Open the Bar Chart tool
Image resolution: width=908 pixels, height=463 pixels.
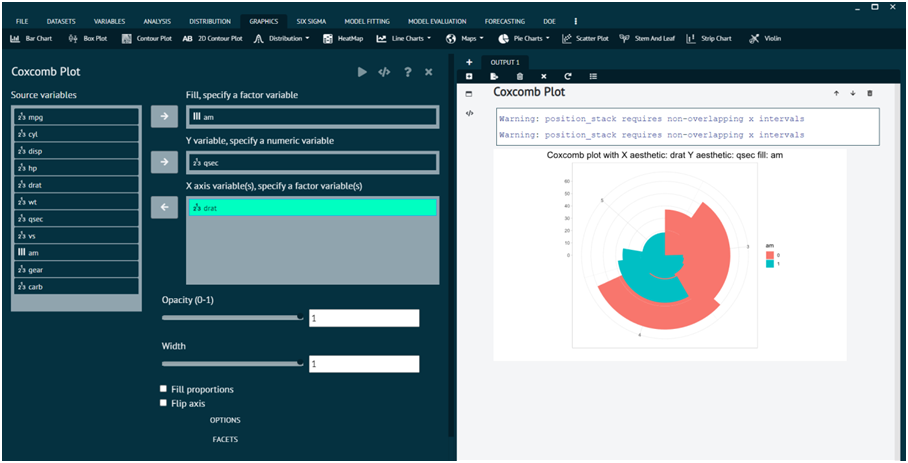pos(31,39)
